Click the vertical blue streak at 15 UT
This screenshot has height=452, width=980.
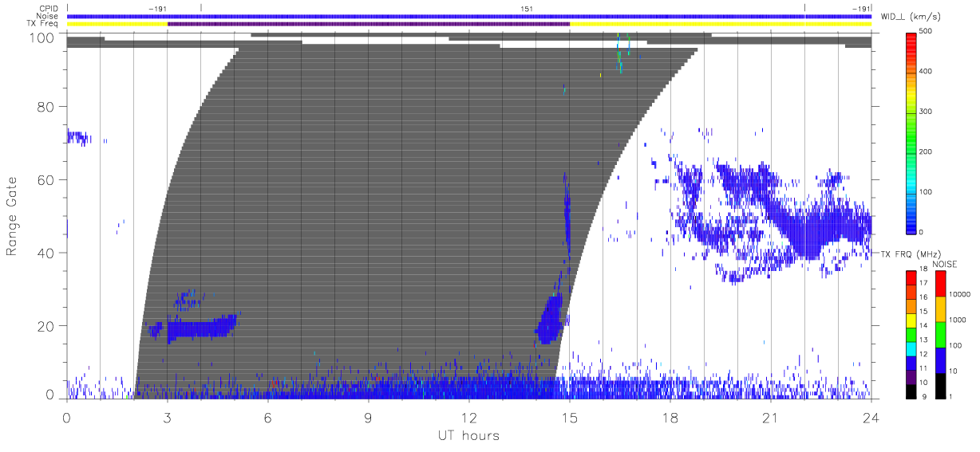pyautogui.click(x=567, y=211)
